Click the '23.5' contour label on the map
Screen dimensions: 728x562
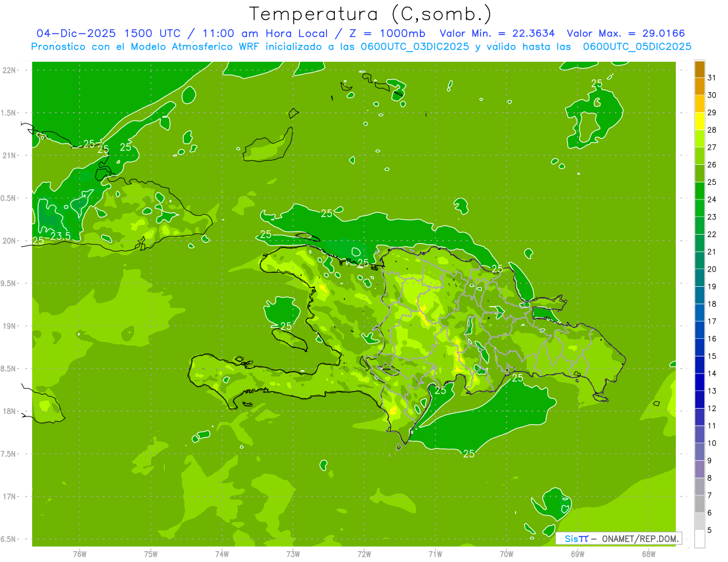60,236
